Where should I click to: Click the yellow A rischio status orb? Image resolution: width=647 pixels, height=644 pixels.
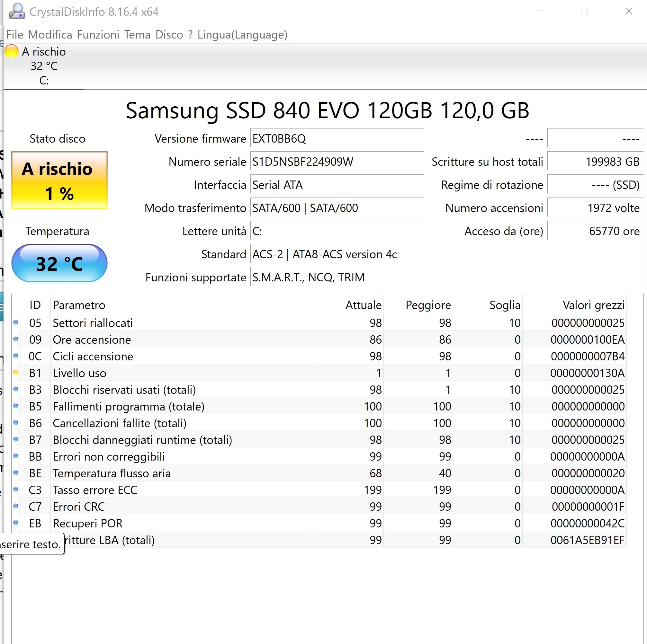(x=11, y=51)
